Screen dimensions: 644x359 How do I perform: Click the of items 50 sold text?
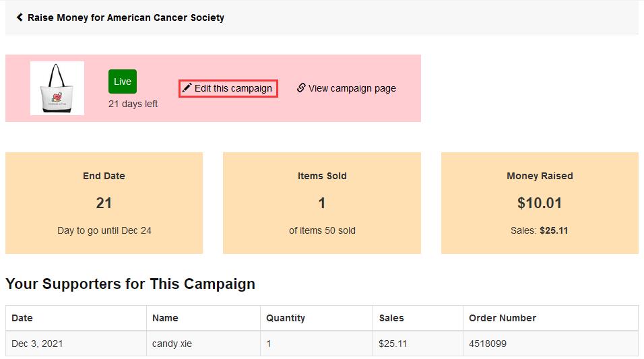point(322,230)
